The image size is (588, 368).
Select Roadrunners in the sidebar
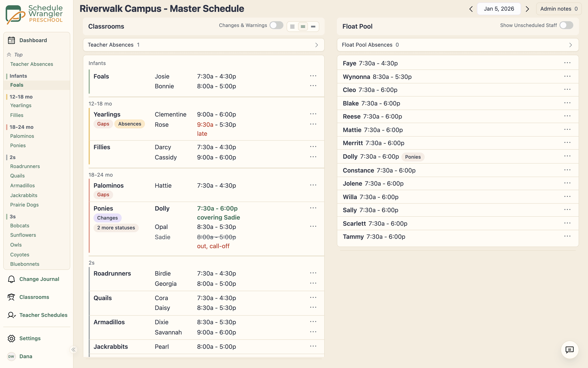point(25,166)
